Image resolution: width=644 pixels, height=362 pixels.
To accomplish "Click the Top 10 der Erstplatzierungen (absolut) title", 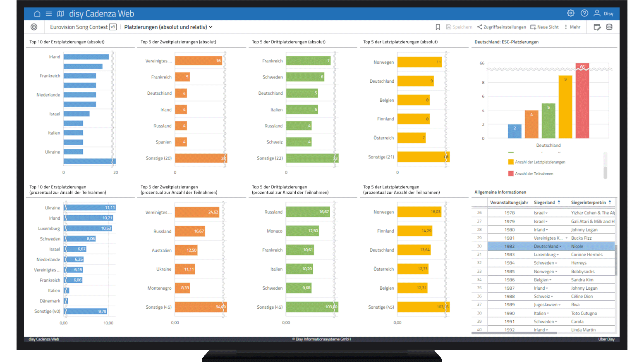I will pyautogui.click(x=67, y=42).
